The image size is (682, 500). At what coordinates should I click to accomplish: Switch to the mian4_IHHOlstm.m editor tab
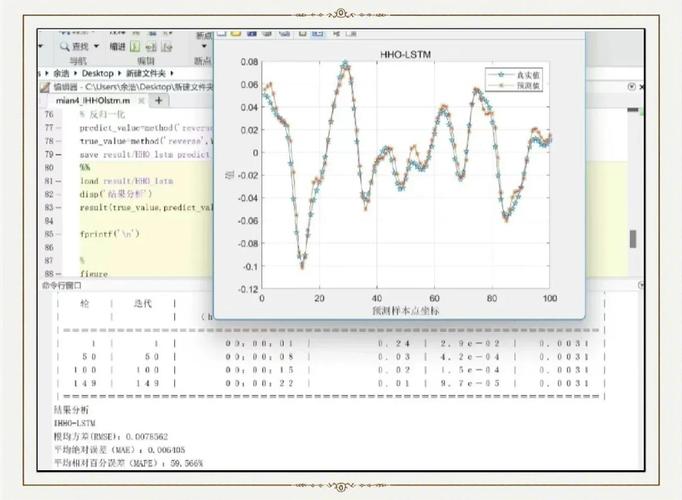pos(93,100)
